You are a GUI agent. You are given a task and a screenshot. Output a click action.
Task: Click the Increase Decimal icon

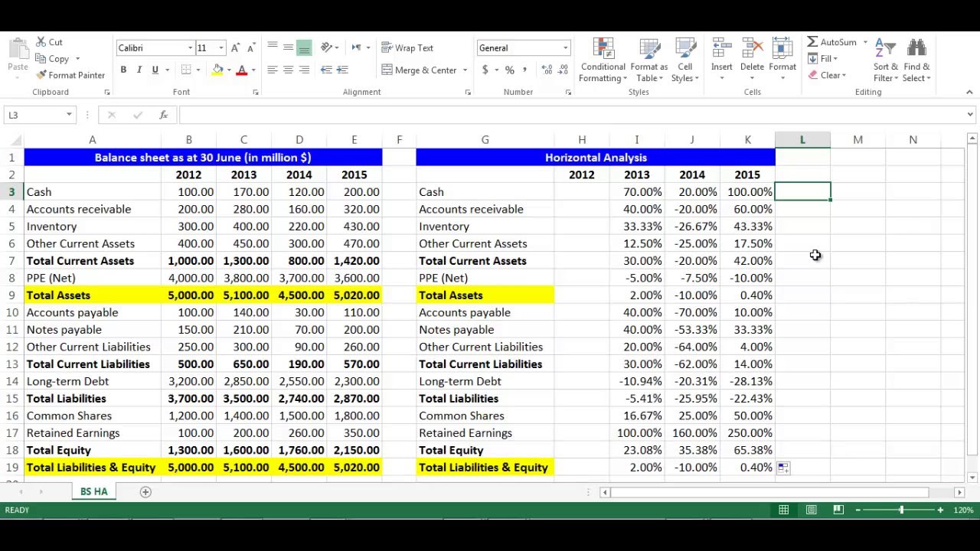coord(547,70)
